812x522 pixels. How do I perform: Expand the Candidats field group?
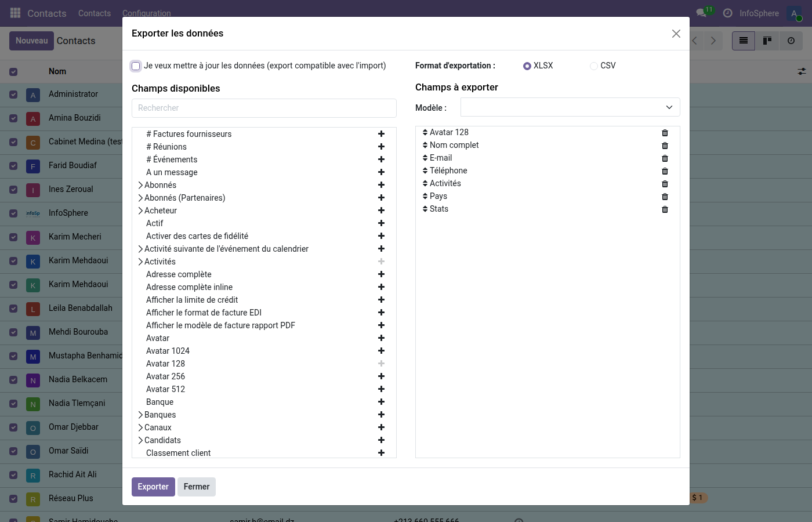click(140, 440)
